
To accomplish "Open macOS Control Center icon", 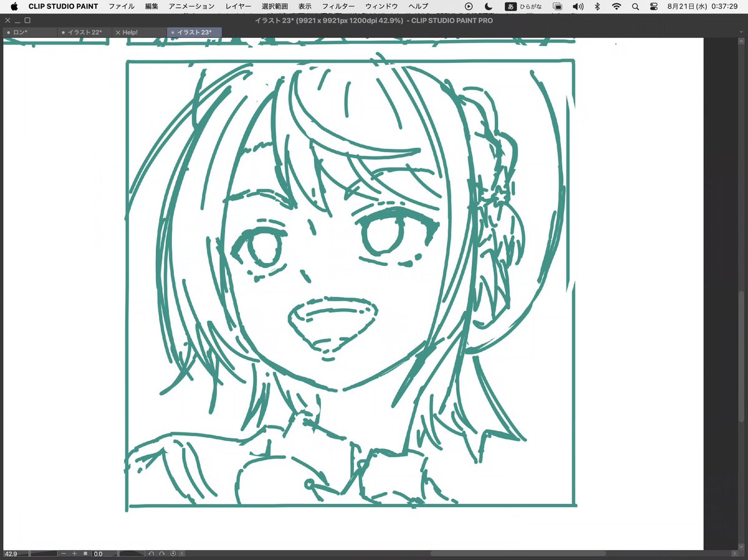I will [653, 6].
